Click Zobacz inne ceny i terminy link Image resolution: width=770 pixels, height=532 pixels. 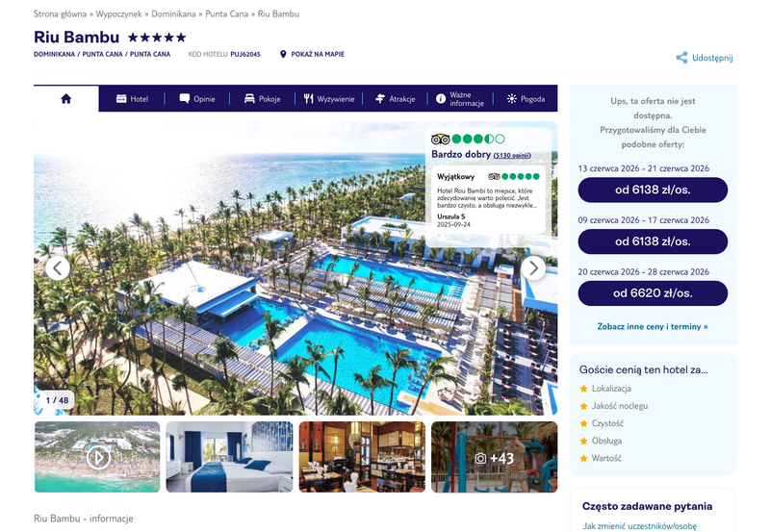click(653, 326)
